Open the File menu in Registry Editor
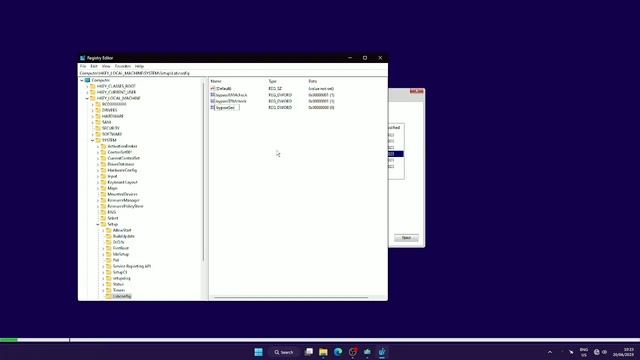This screenshot has height=360, width=640. (x=83, y=66)
